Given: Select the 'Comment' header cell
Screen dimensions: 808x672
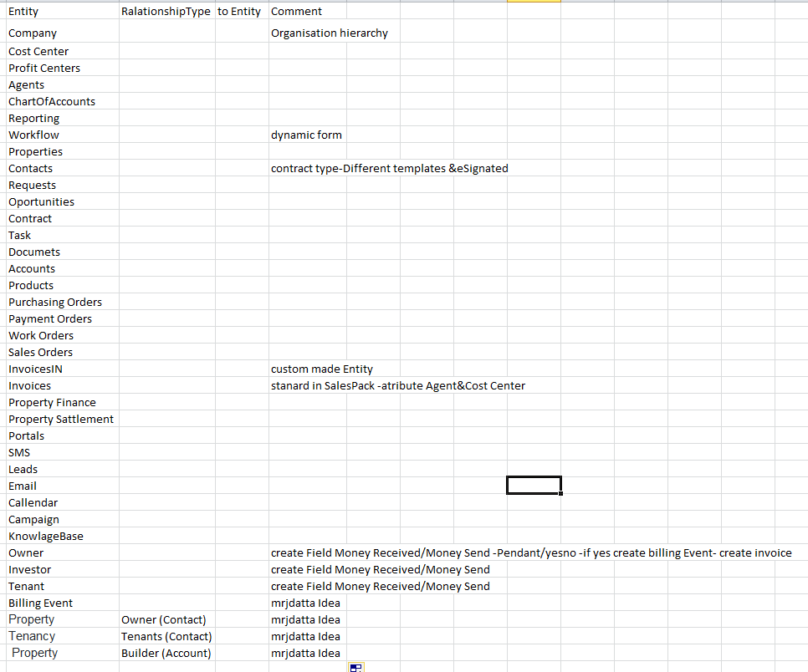Looking at the screenshot, I should (x=297, y=12).
